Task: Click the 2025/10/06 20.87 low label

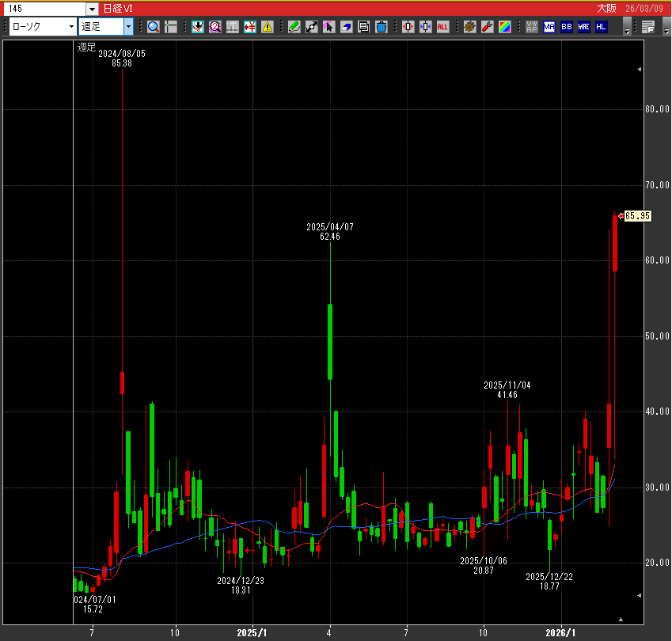Action: coord(484,566)
